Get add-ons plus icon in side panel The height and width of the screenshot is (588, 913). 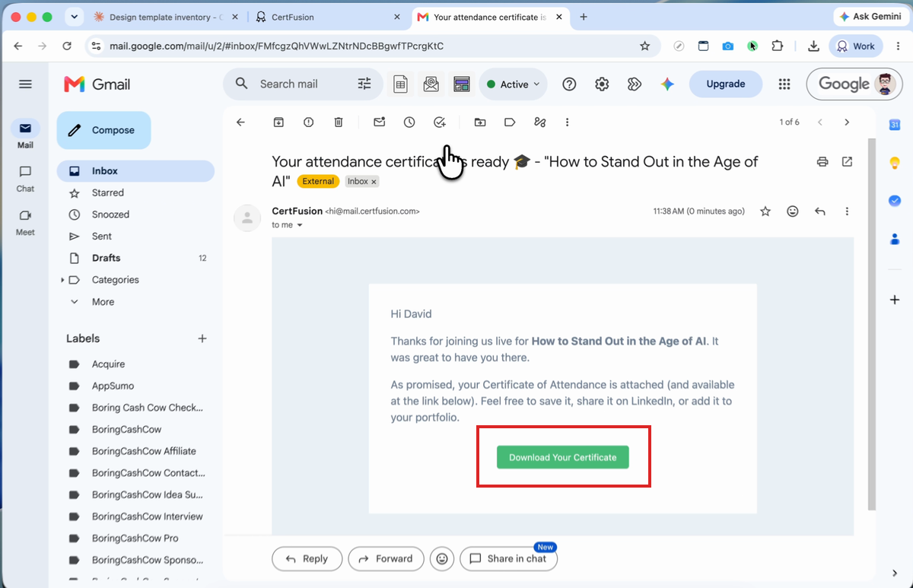[895, 300]
